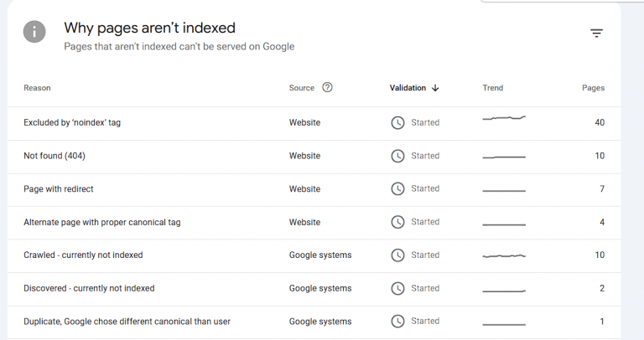Click the Pages column header
This screenshot has width=644, height=340.
[593, 88]
